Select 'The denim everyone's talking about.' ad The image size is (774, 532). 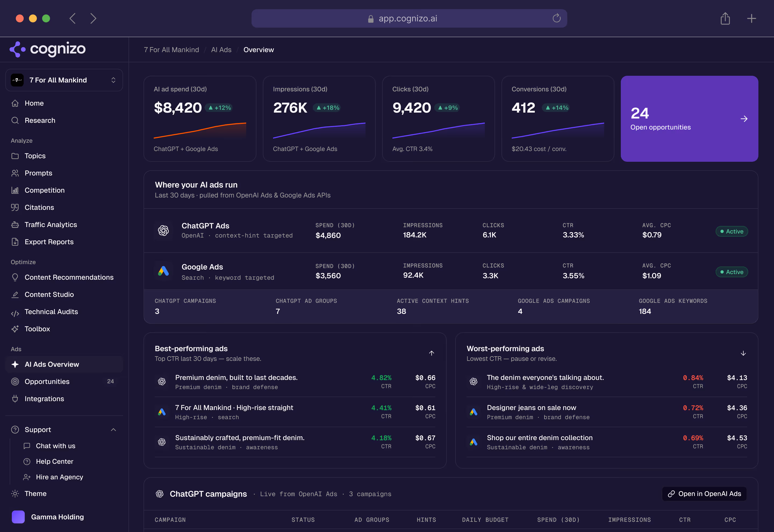click(x=607, y=382)
